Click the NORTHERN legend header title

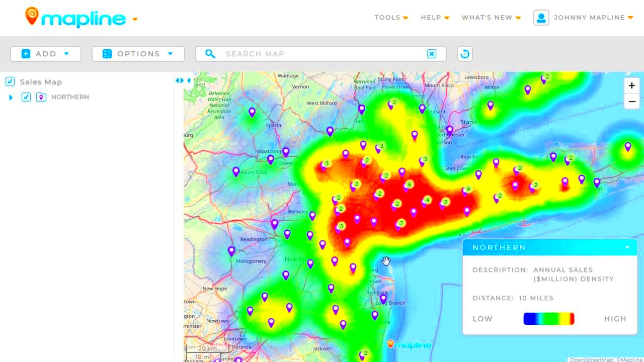[499, 247]
